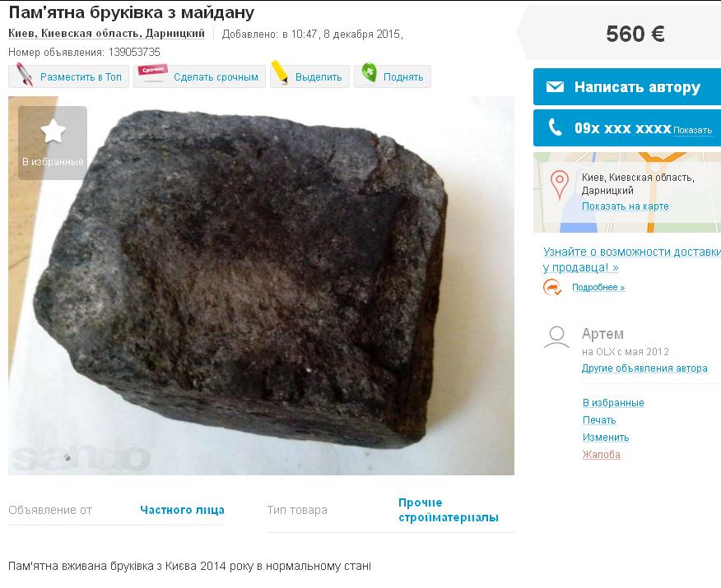Open the Киев, Киевская область, Дарницкий location link
This screenshot has width=721, height=588.
(106, 34)
